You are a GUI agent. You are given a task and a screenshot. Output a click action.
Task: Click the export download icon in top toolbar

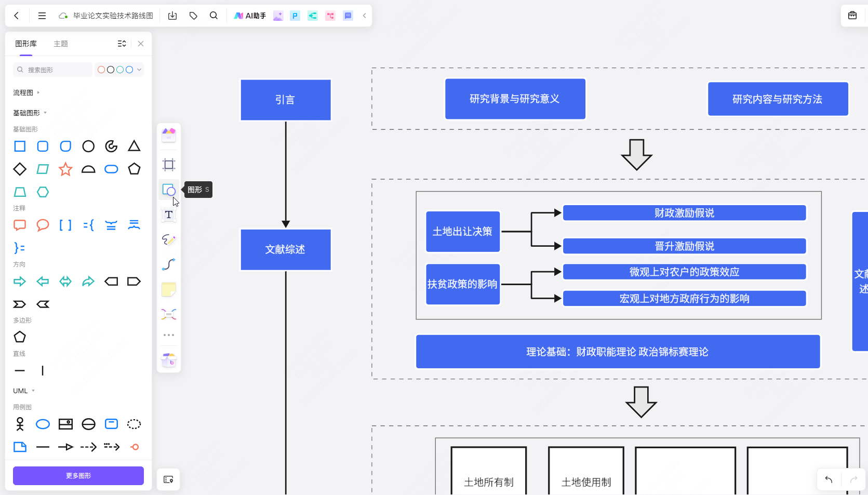tap(172, 16)
